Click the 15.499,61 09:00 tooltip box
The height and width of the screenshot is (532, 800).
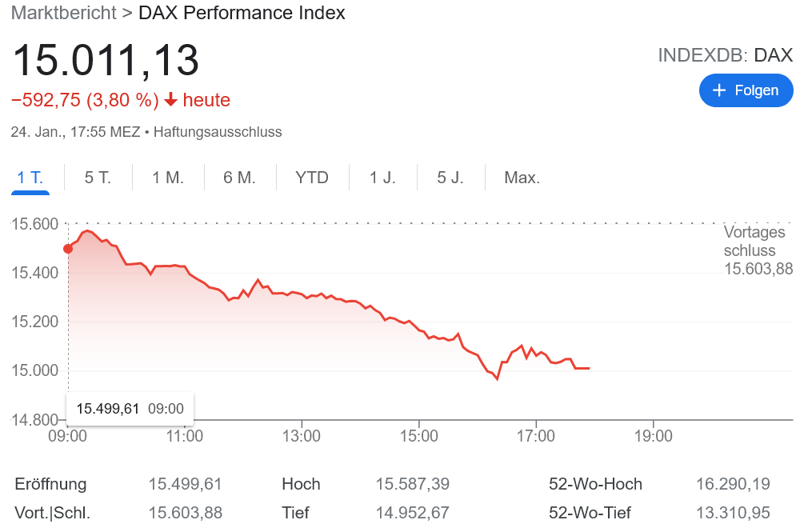click(130, 409)
